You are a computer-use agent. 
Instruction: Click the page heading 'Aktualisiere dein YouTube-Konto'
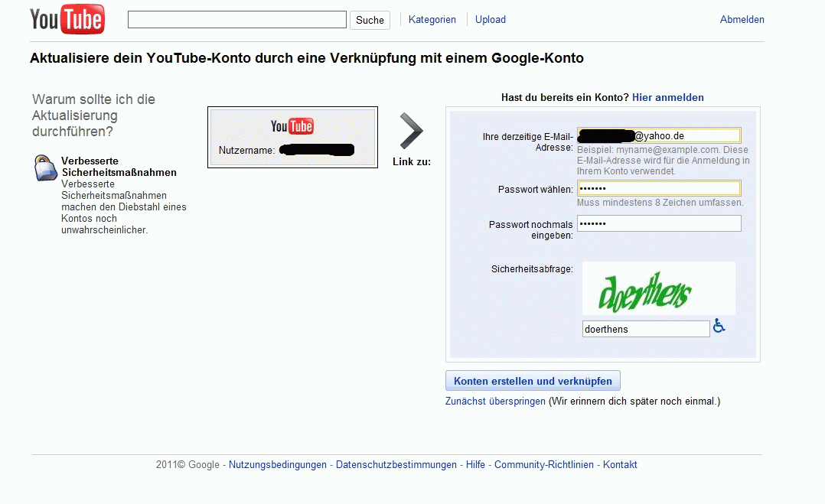click(x=307, y=58)
